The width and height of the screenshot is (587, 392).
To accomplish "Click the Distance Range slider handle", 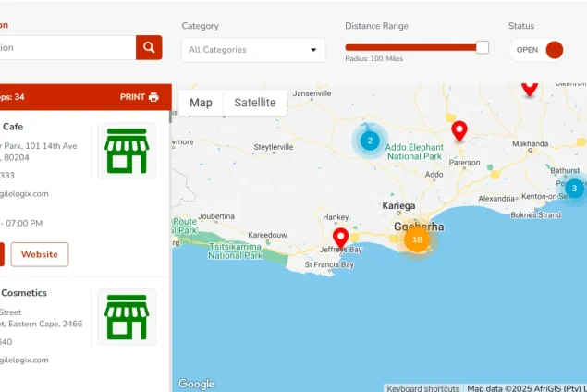I will coord(482,47).
